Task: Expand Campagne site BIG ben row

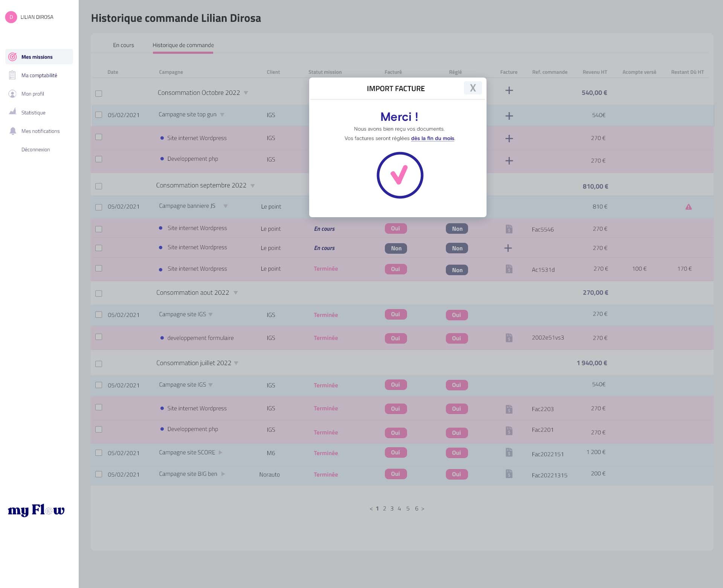Action: (223, 474)
